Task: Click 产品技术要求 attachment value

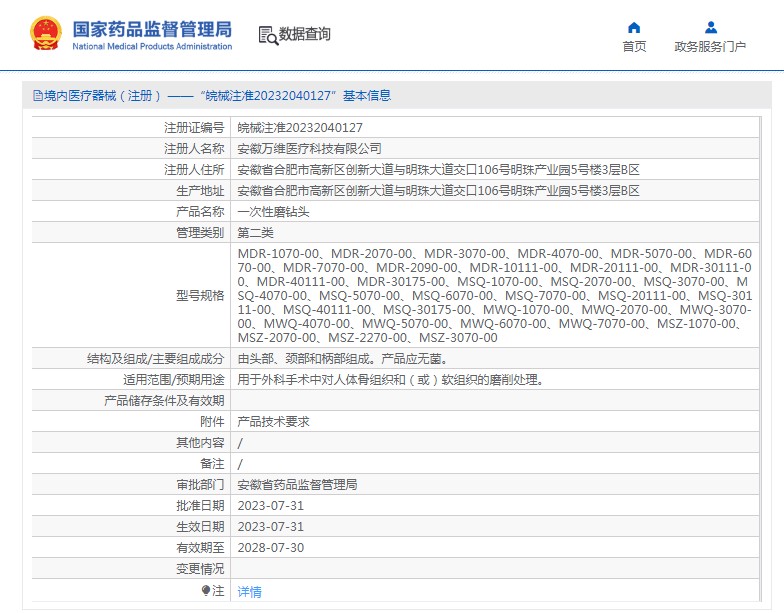Action: [x=274, y=422]
